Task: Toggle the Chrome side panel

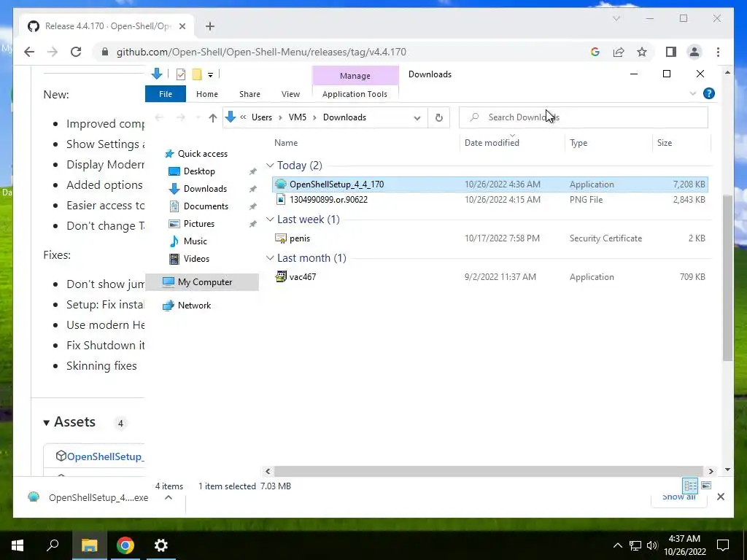Action: click(x=671, y=52)
